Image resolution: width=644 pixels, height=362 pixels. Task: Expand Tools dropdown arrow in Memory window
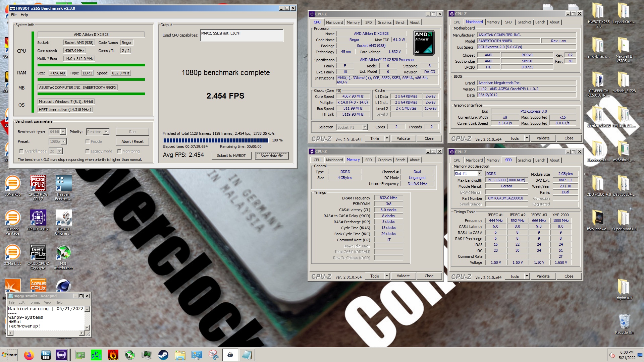[387, 276]
